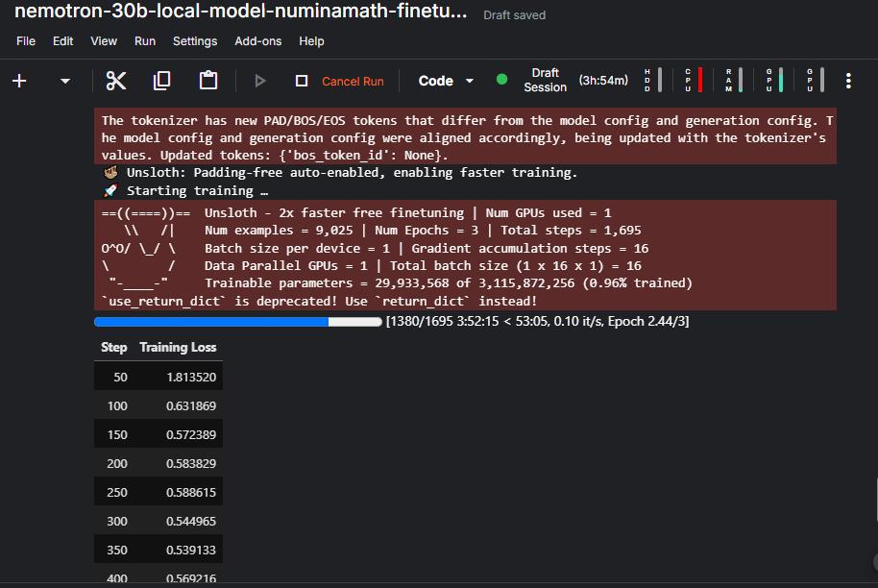Copy the selected cell
The width and height of the screenshot is (878, 588).
coord(161,81)
